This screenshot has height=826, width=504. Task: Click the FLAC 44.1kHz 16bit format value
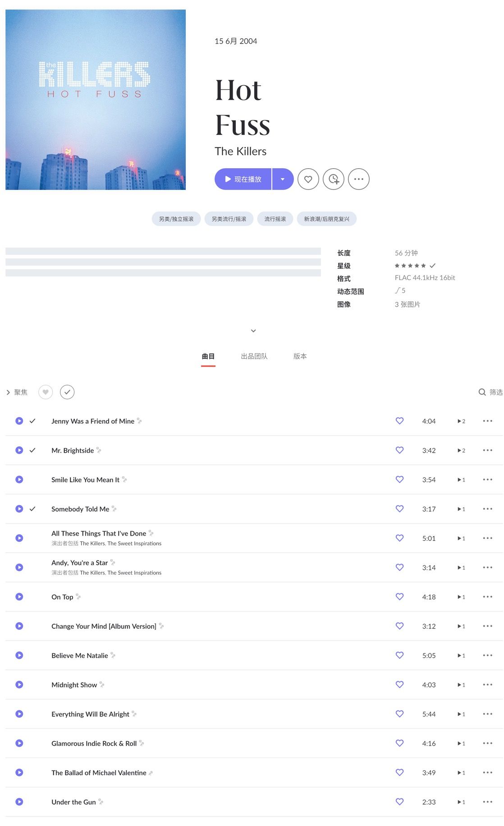(x=425, y=278)
